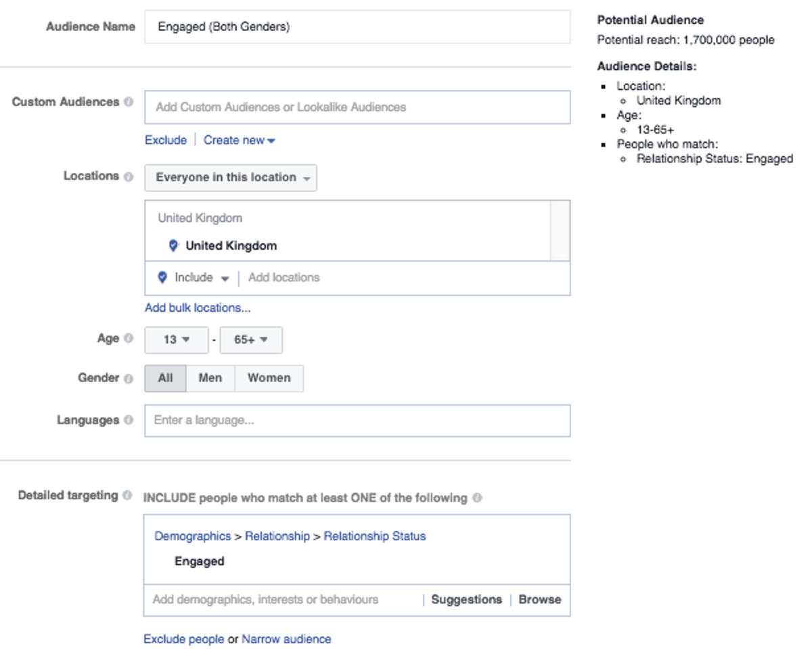Screen dimensions: 812x660
Task: Click 'Potential reach: 1,700,000 people' text
Action: [x=686, y=41]
